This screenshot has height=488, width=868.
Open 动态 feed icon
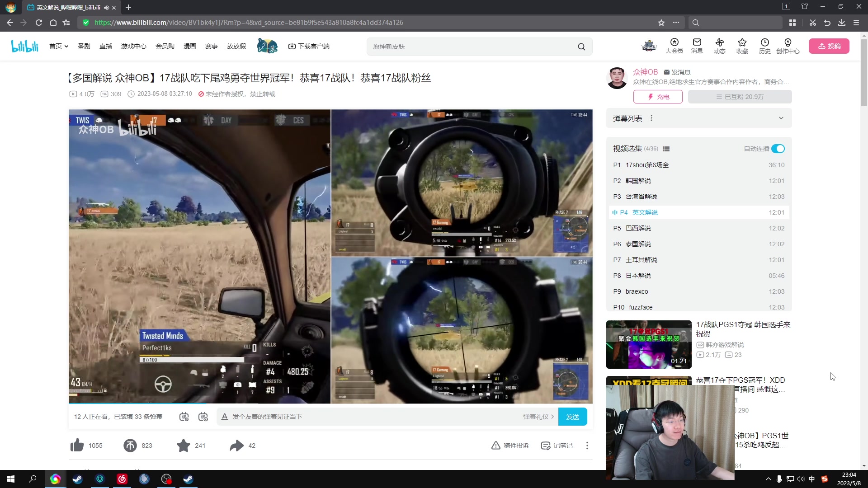click(x=719, y=46)
